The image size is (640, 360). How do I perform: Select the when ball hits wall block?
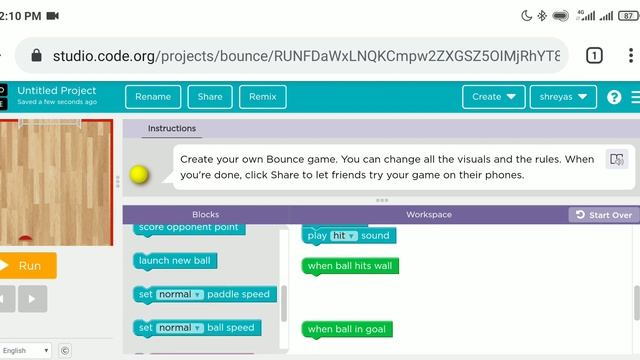pos(350,266)
